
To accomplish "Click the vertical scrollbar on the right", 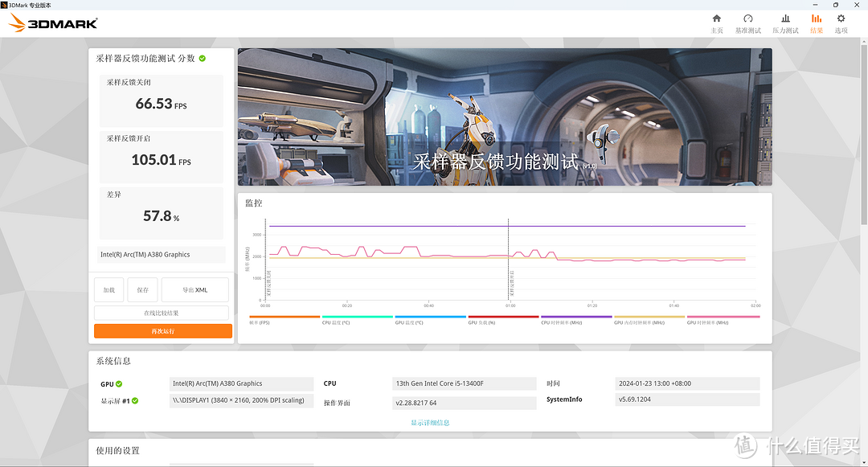I will [864, 132].
